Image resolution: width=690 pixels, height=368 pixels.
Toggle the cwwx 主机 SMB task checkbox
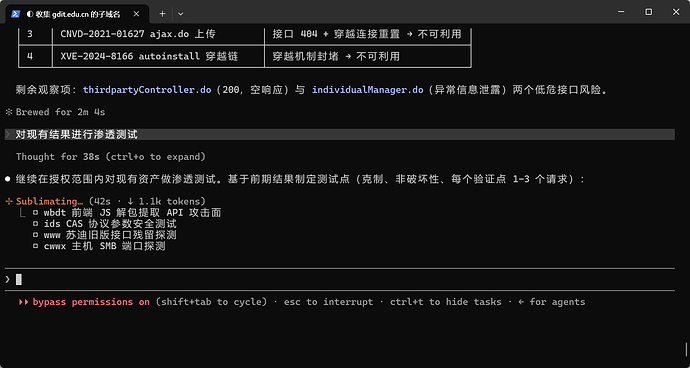[36, 247]
